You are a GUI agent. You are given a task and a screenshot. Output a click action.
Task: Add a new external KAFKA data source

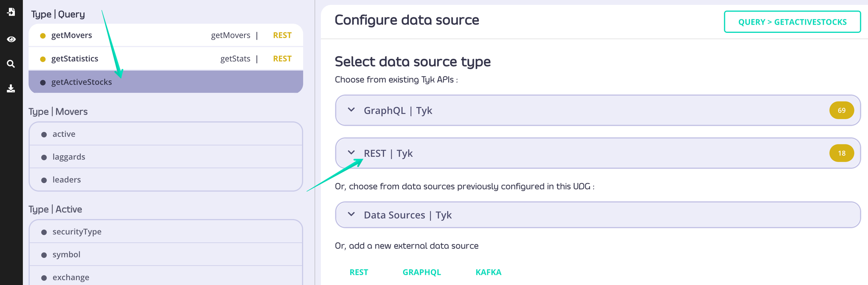tap(488, 272)
